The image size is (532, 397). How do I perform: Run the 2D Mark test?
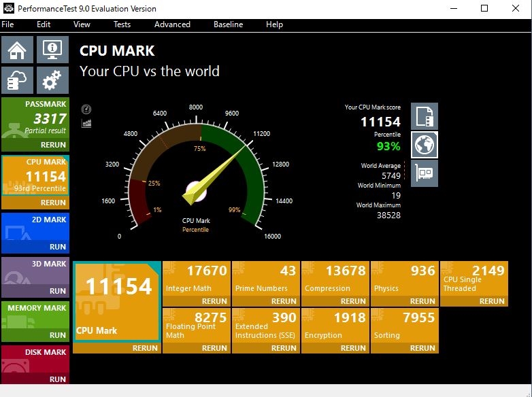[x=35, y=247]
